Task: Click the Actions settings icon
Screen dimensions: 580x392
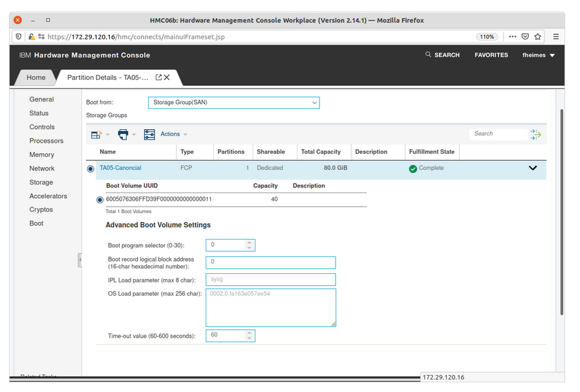Action: pos(149,134)
